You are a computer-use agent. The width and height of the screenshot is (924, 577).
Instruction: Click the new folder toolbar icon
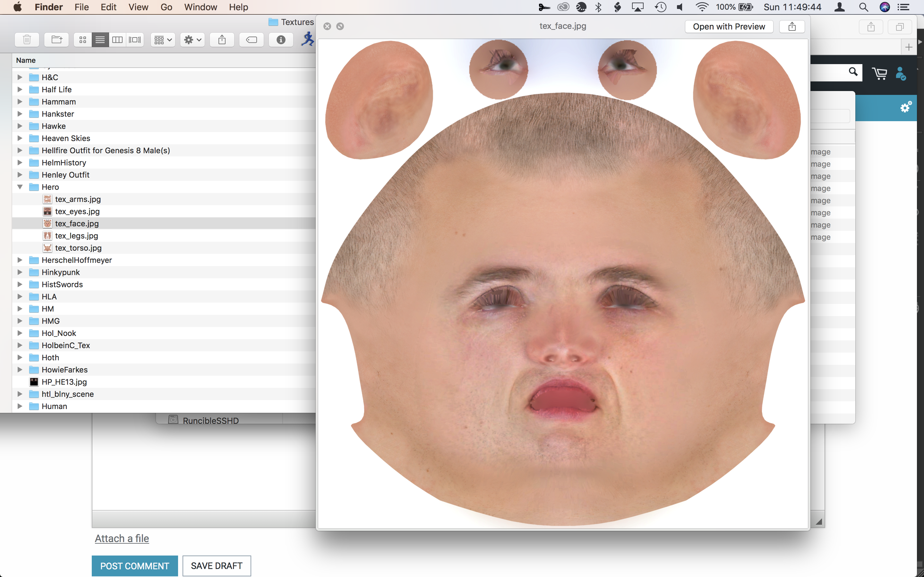click(56, 40)
